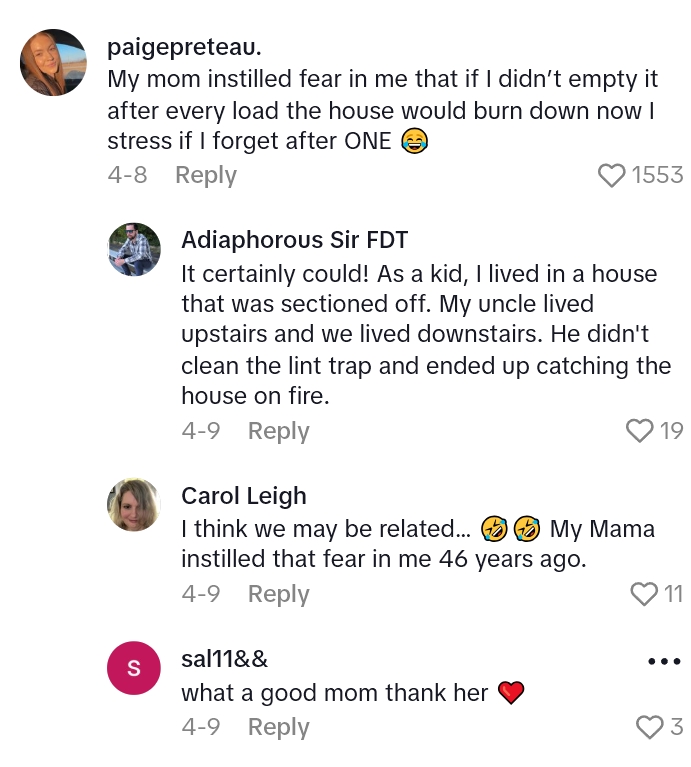This screenshot has height=767, width=691.
Task: Open the Adiaphorous Sir FDT username
Action: coord(294,240)
